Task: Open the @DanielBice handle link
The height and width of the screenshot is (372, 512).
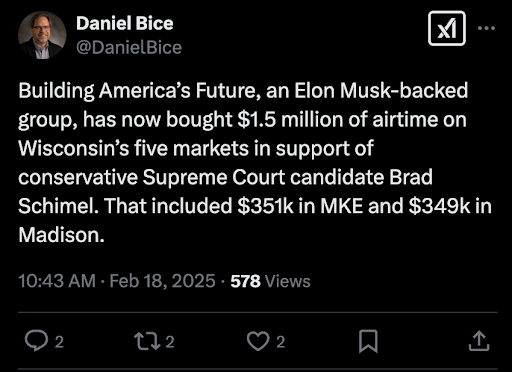Action: pos(129,47)
